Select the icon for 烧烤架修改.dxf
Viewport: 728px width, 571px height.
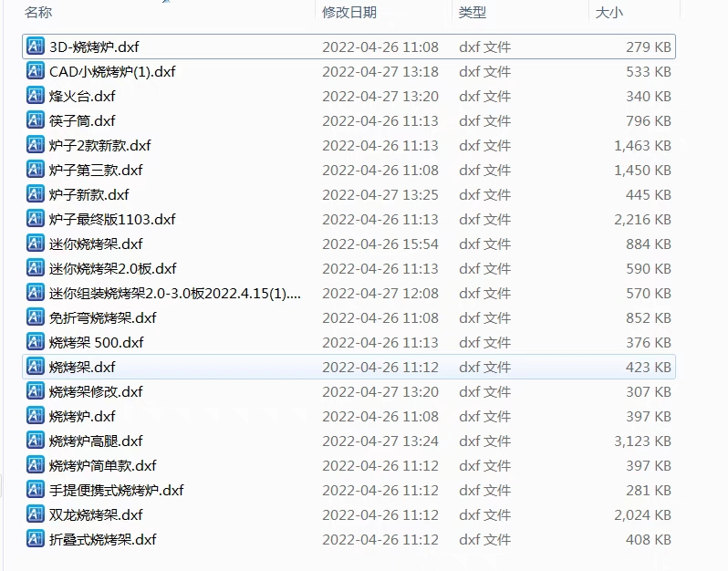pyautogui.click(x=36, y=391)
